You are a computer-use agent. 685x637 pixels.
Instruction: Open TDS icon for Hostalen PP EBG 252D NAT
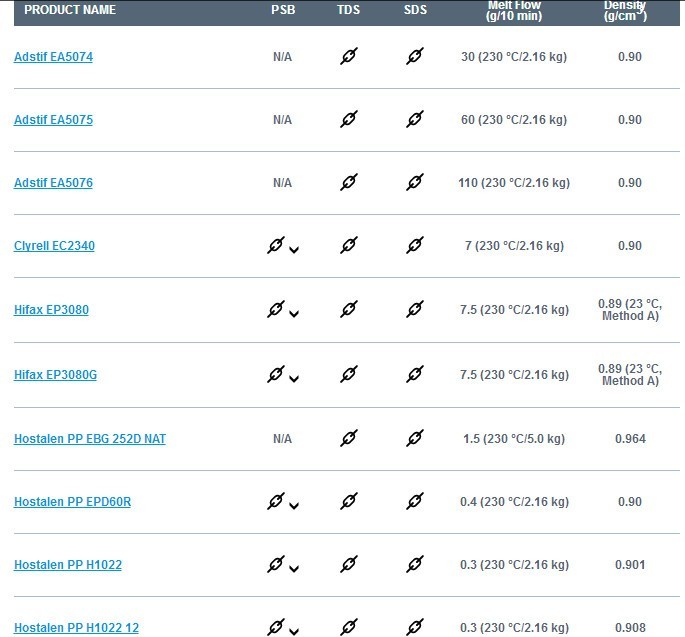coord(348,439)
